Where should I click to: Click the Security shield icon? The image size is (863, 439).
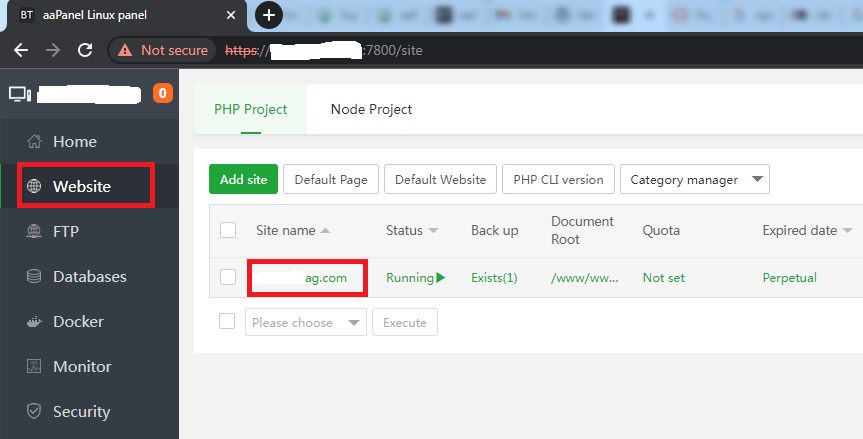click(x=34, y=411)
